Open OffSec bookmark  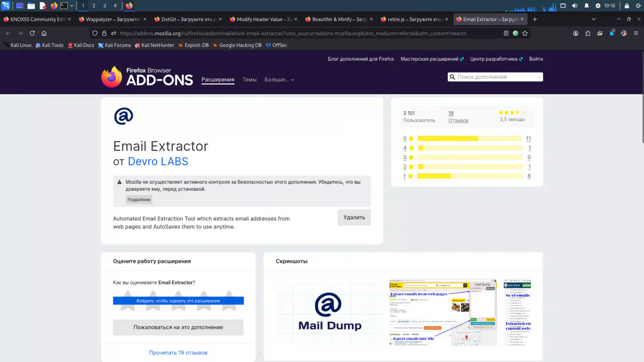pos(277,45)
